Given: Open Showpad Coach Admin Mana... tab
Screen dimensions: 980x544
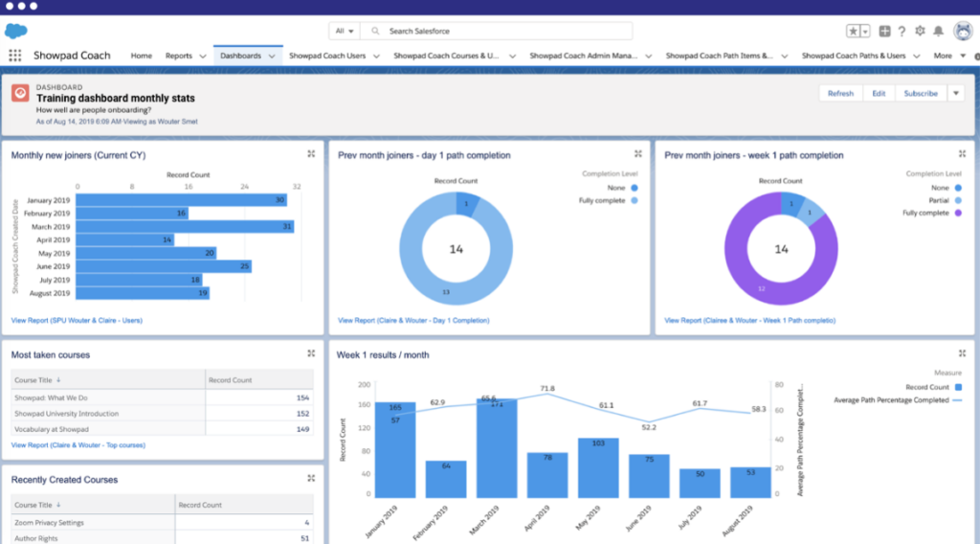Looking at the screenshot, I should (x=584, y=56).
